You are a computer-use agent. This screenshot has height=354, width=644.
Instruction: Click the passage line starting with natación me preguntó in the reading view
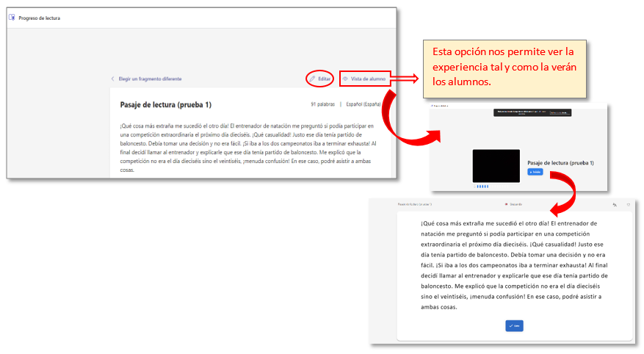tap(505, 234)
